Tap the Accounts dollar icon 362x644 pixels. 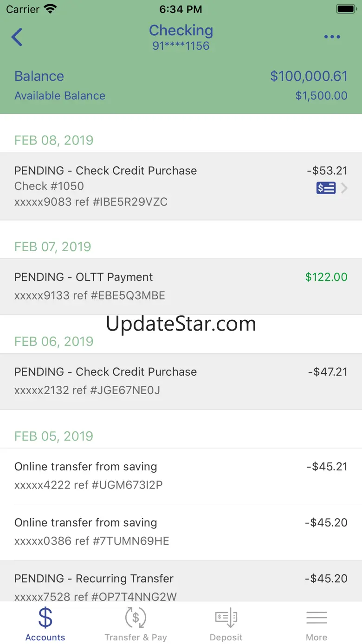point(45,618)
